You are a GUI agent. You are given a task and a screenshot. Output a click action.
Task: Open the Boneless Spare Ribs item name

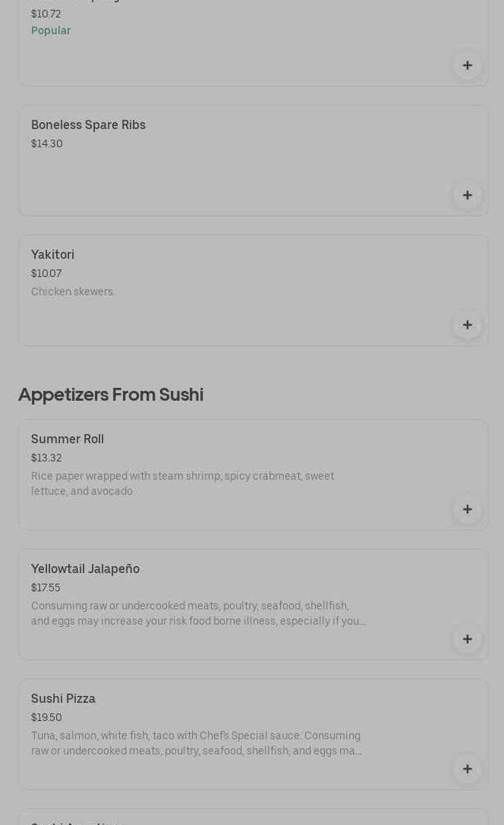88,124
